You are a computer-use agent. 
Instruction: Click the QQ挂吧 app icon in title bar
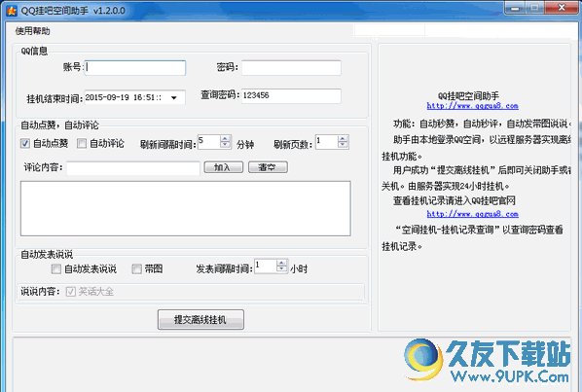click(x=12, y=11)
